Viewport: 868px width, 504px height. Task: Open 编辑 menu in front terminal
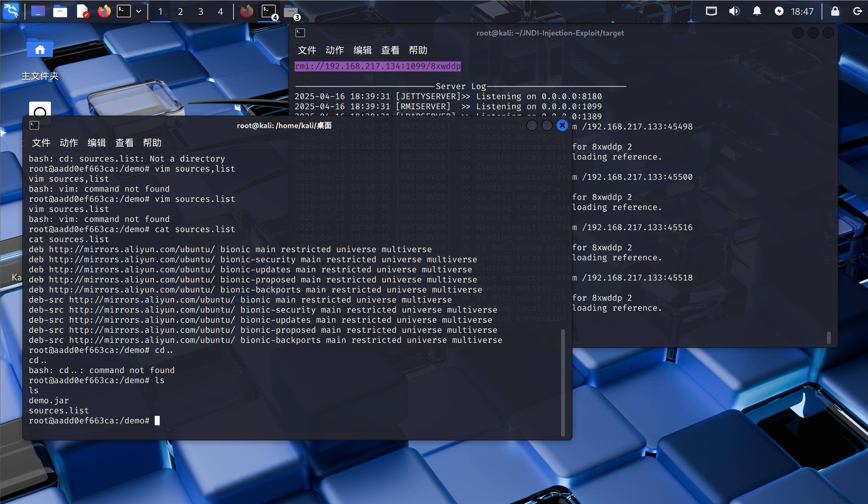(96, 143)
